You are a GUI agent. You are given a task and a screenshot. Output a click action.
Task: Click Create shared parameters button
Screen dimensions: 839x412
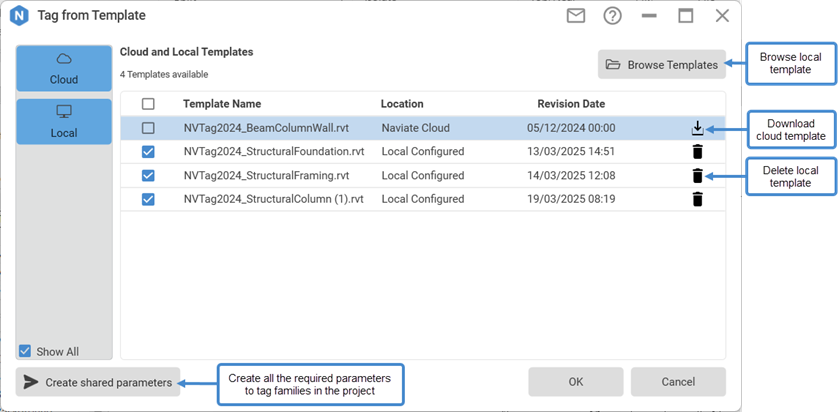point(98,382)
